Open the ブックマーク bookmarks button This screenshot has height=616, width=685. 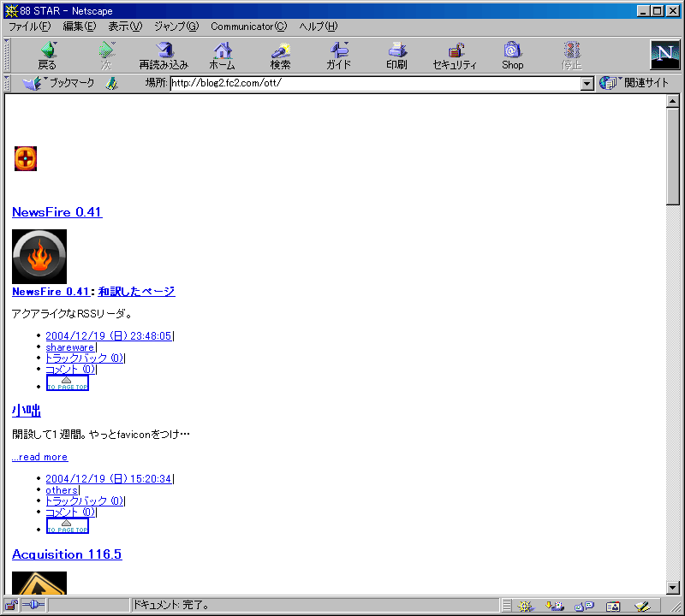point(58,82)
